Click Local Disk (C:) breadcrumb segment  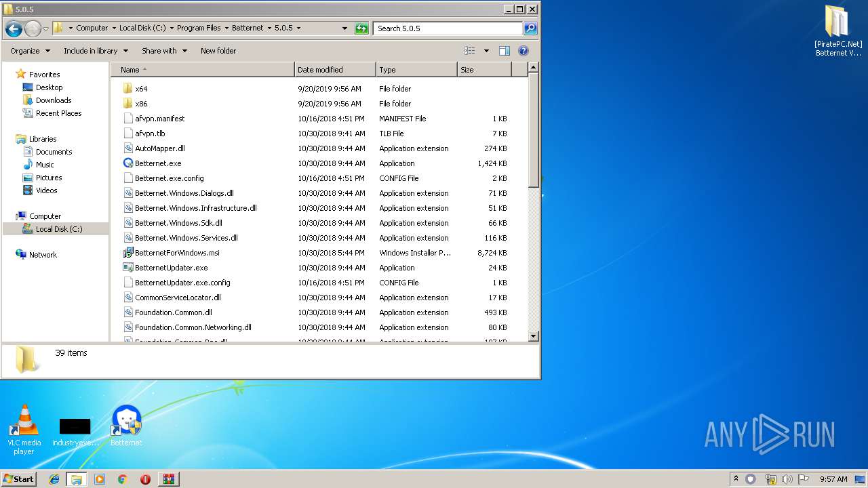click(x=142, y=28)
